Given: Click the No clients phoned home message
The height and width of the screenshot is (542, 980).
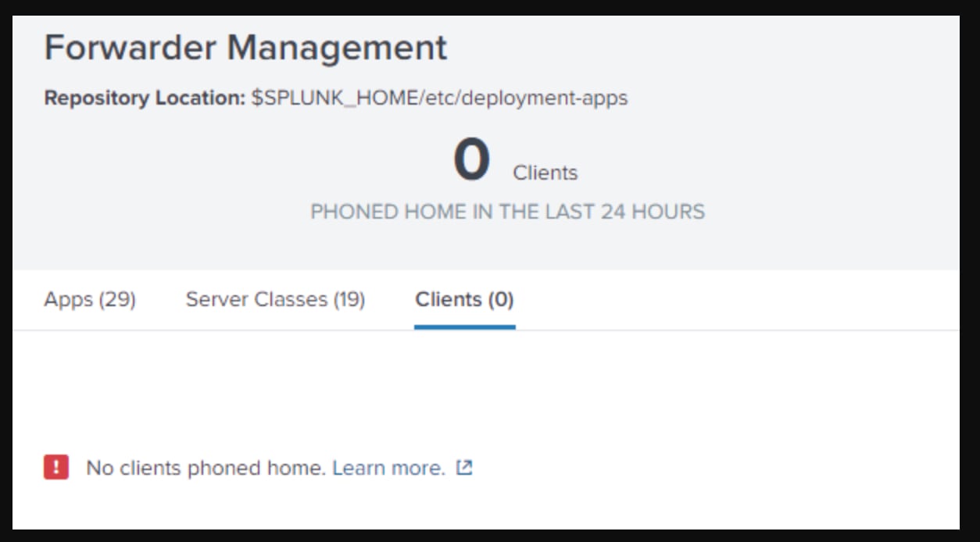Looking at the screenshot, I should [x=206, y=468].
